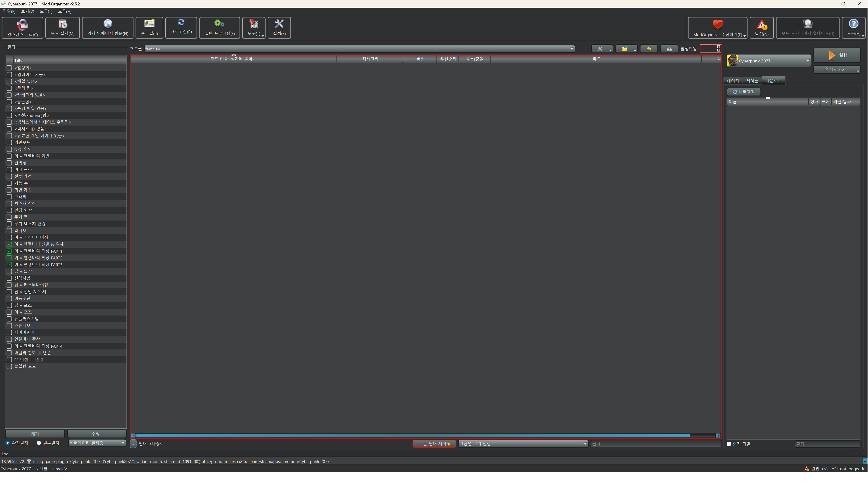Expand the femaleV profile dropdown
This screenshot has width=868, height=489.
point(572,49)
